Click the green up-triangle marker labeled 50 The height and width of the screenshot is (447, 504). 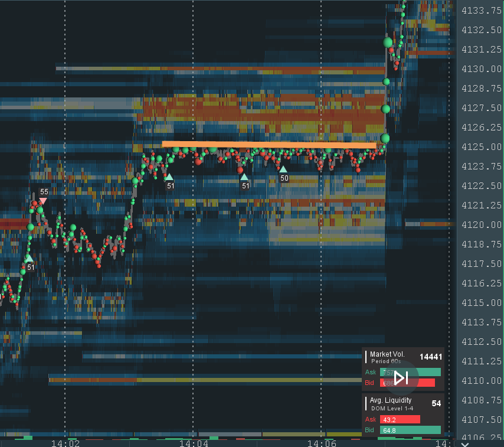283,170
